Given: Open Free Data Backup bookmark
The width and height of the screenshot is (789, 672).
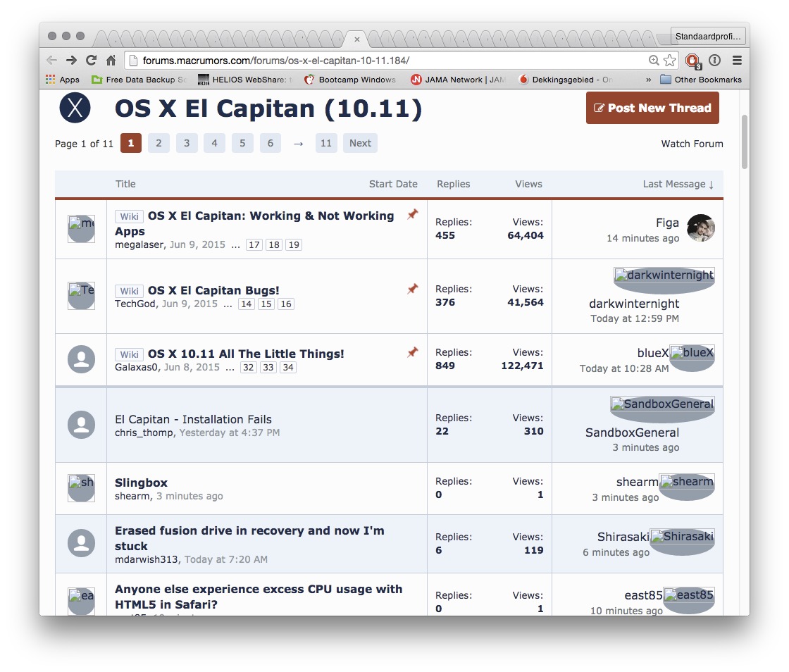Looking at the screenshot, I should tap(139, 80).
